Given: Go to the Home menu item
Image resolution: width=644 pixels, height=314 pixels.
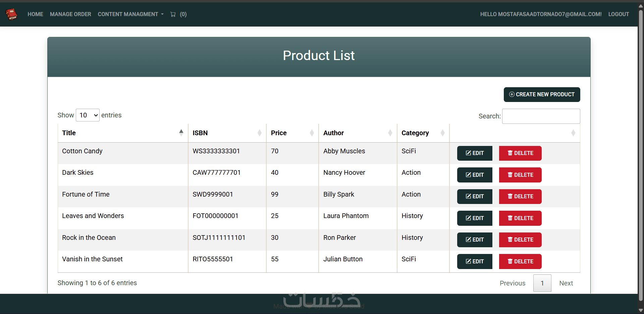Looking at the screenshot, I should 35,14.
